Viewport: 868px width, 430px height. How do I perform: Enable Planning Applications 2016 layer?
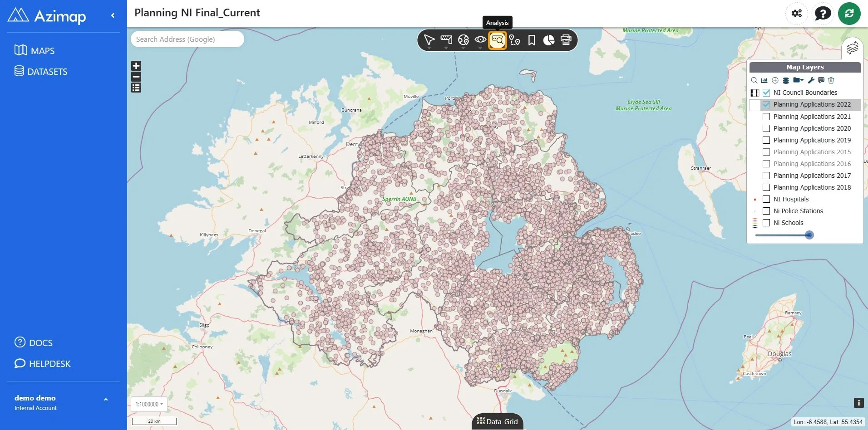(x=766, y=164)
